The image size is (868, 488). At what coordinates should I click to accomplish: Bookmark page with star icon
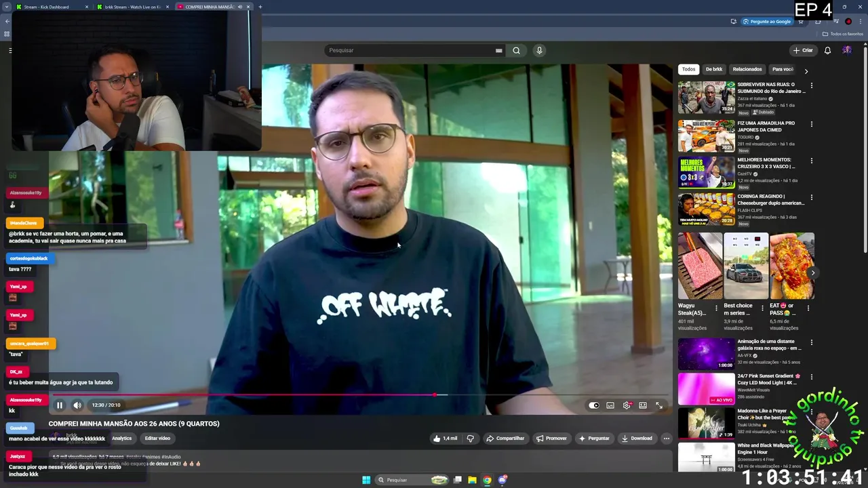point(801,22)
